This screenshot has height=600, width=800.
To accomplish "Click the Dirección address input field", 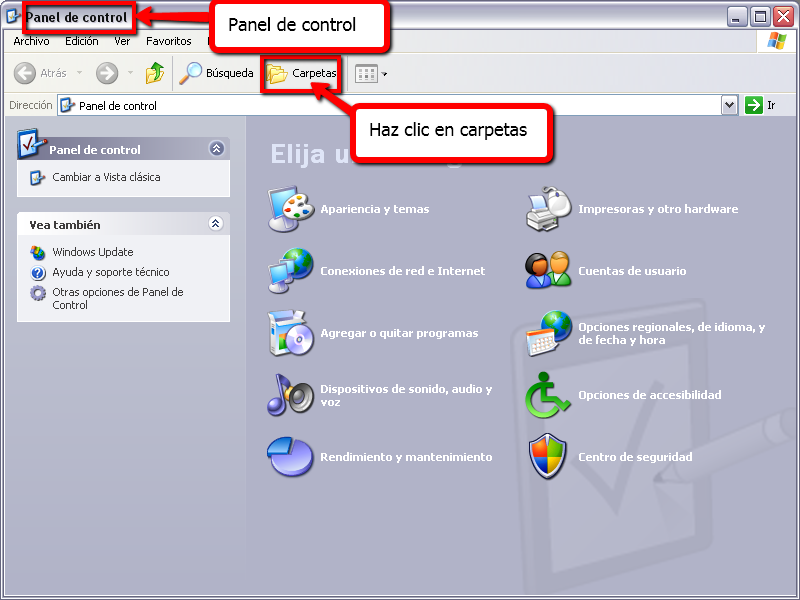I will pyautogui.click(x=397, y=106).
